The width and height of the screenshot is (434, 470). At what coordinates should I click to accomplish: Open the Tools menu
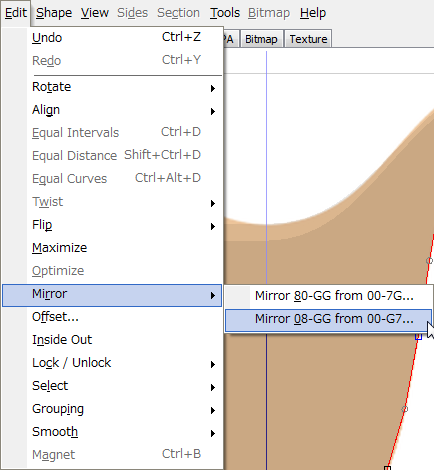click(x=225, y=13)
